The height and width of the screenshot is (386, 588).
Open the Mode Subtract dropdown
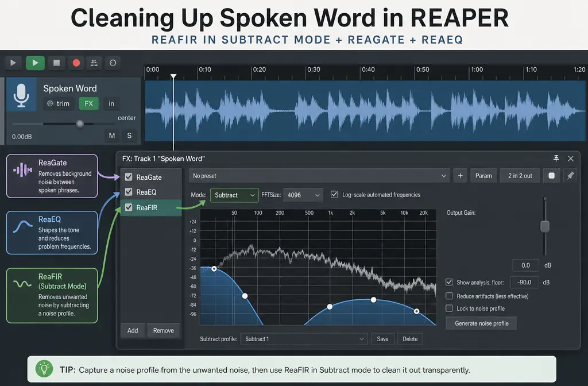coord(234,195)
